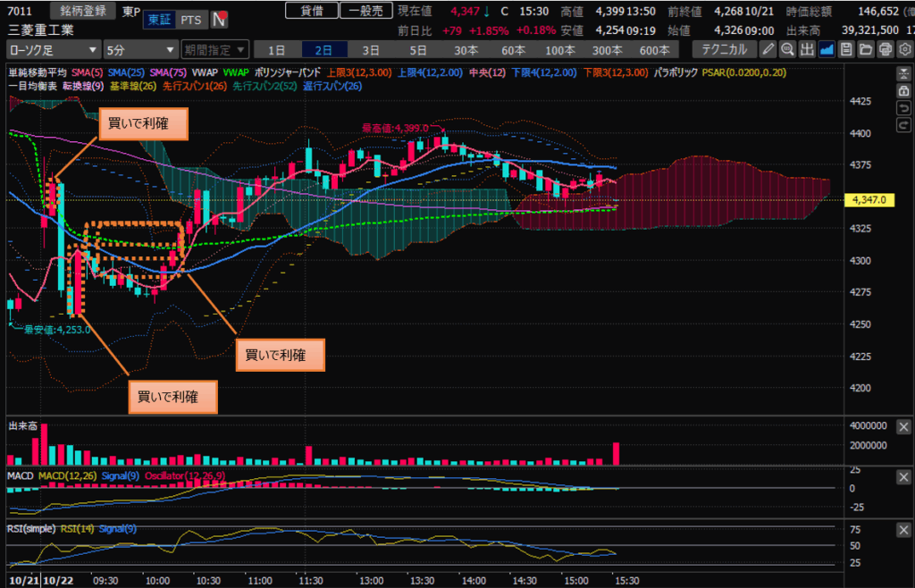
Task: Click the 4,347.0 current price marker
Action: click(869, 200)
